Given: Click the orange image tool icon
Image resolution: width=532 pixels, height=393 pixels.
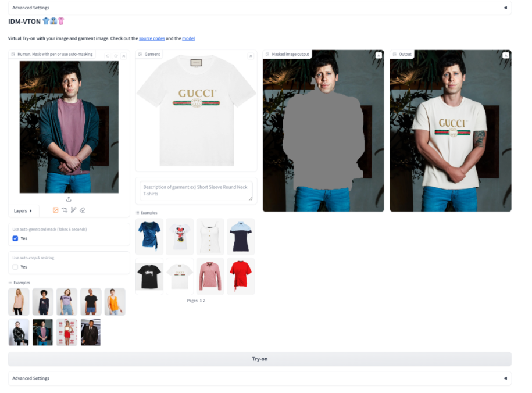Looking at the screenshot, I should pyautogui.click(x=56, y=210).
